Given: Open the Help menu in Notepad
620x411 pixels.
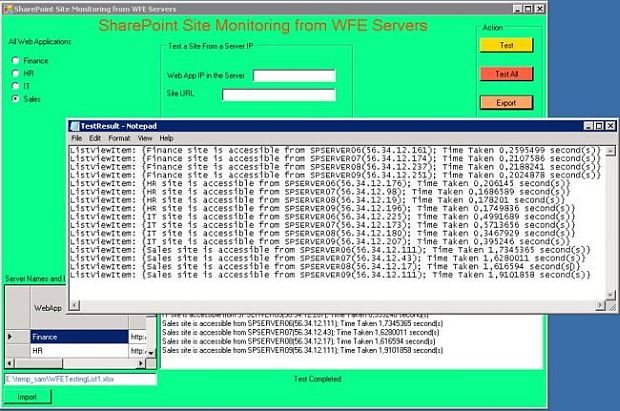Looking at the screenshot, I should point(166,138).
